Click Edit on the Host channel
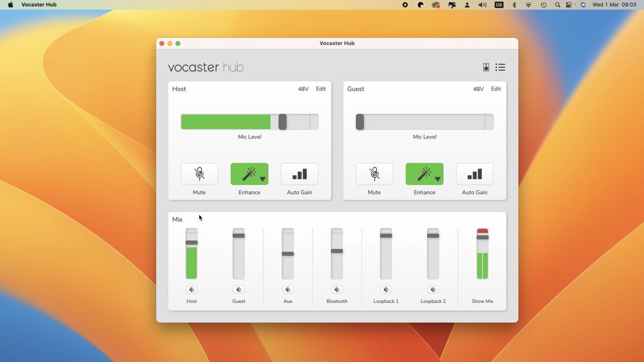The height and width of the screenshot is (362, 644). (x=320, y=89)
